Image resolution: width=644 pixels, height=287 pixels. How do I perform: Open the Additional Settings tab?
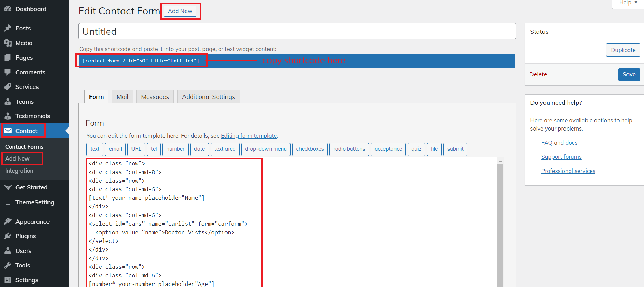[x=208, y=97]
